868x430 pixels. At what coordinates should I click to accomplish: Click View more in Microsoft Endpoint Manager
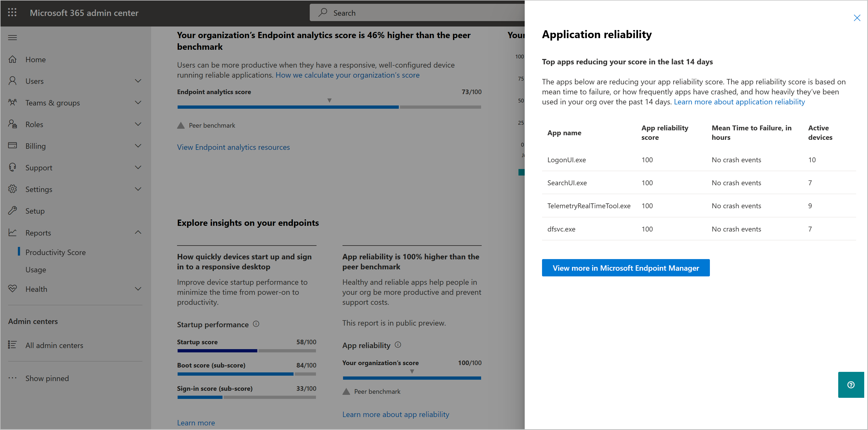coord(626,268)
